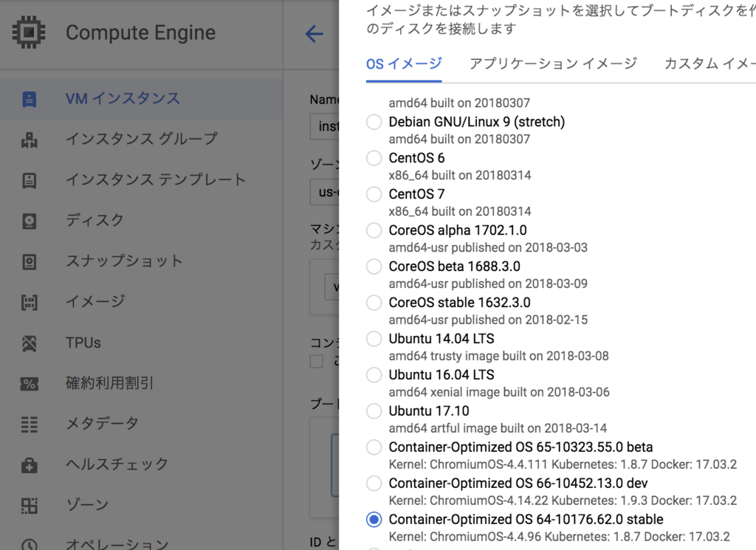The image size is (756, 550).
Task: Select Ubuntu 16.04 LTS radio button
Action: pyautogui.click(x=374, y=375)
